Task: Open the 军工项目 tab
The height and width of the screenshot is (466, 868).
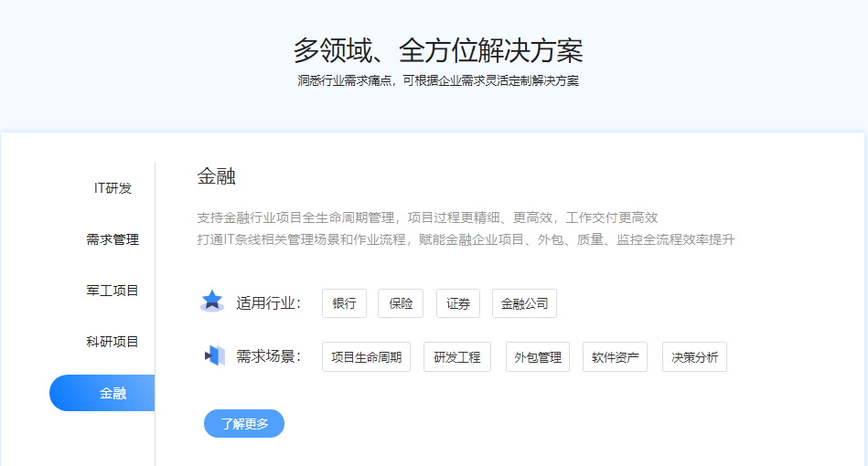Action: (113, 291)
